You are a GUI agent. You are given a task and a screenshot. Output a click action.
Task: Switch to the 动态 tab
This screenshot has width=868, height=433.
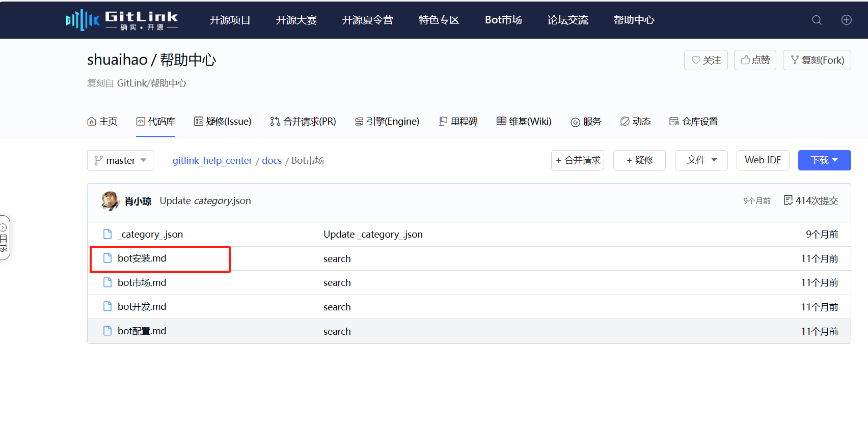pyautogui.click(x=635, y=121)
